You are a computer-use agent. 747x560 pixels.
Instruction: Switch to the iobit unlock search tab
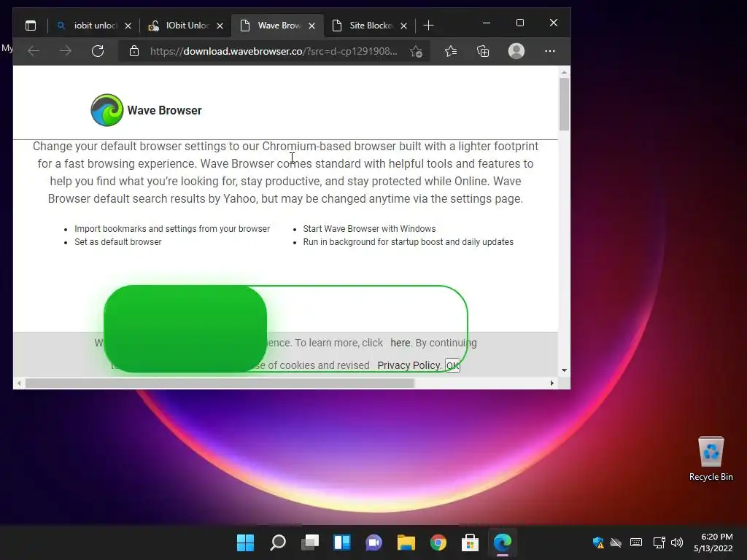click(x=94, y=26)
